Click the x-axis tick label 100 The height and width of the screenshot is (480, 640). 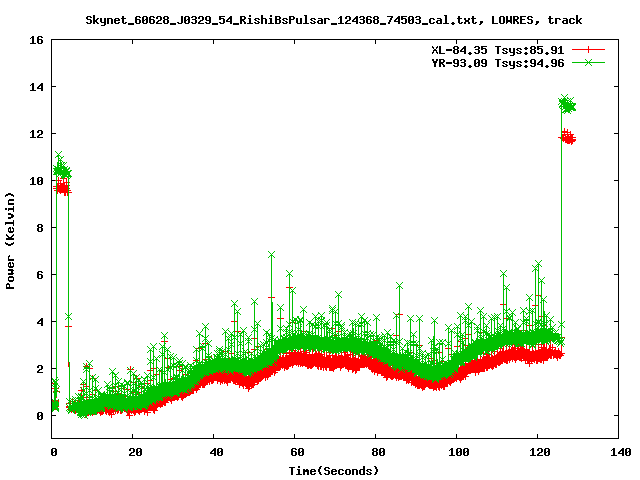point(459,452)
